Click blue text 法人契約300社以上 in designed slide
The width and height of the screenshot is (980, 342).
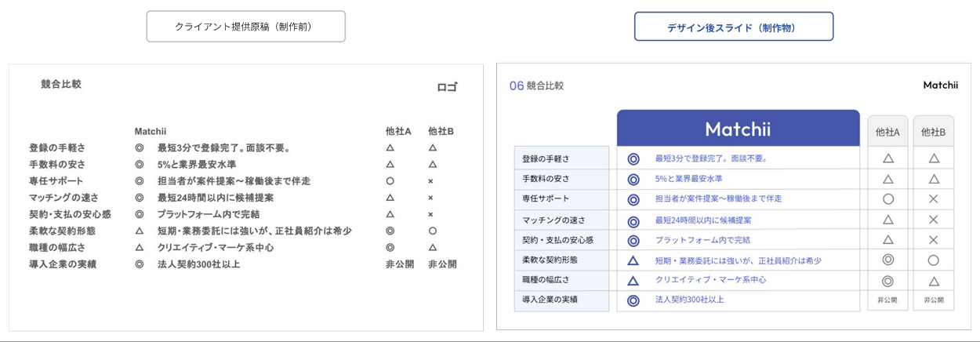click(689, 300)
